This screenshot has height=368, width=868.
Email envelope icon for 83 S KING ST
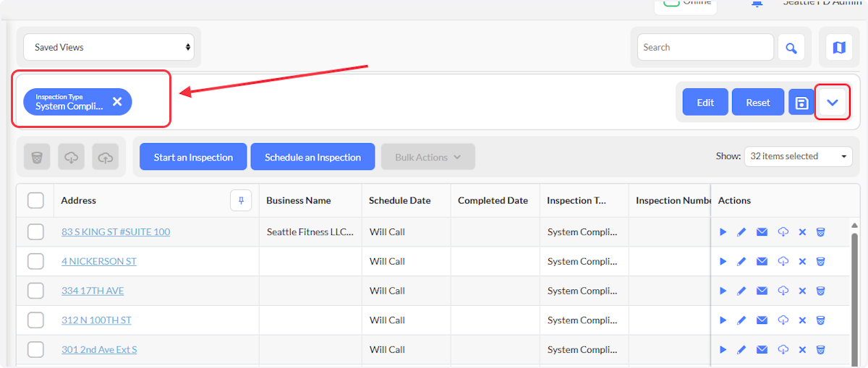click(x=762, y=232)
